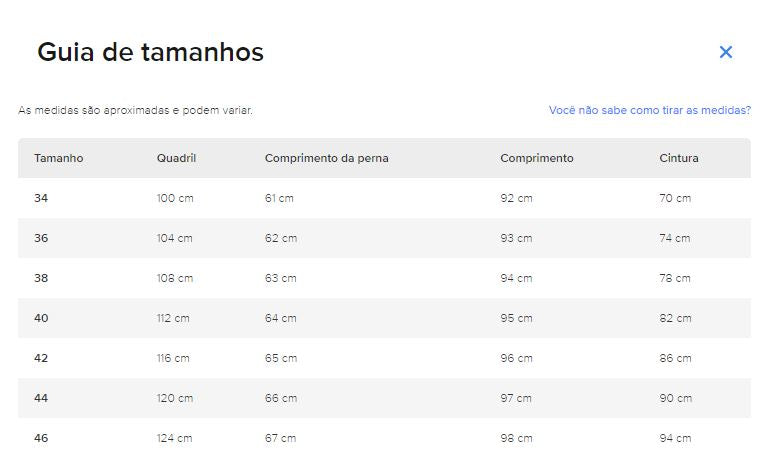Select the size 36 row label
Viewport: 772px width, 470px height.
click(x=41, y=238)
